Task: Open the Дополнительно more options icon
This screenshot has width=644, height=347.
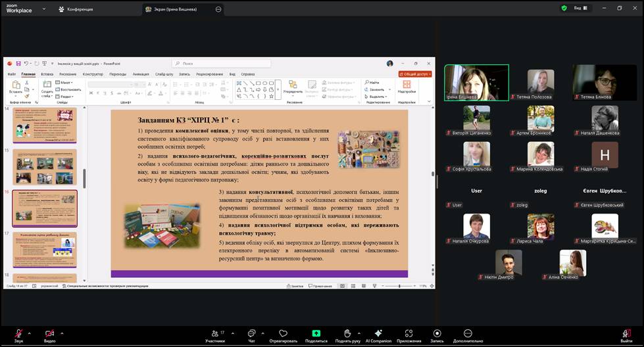Action: [x=468, y=334]
